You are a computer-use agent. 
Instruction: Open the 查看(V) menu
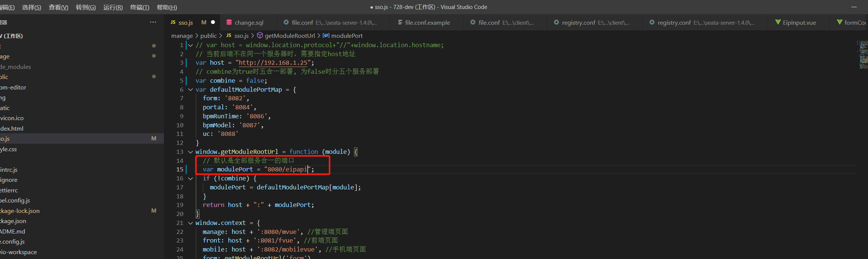58,7
